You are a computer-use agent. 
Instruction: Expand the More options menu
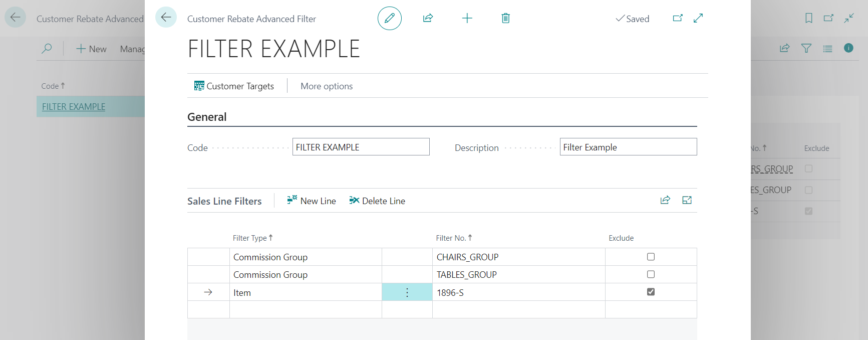click(x=327, y=86)
